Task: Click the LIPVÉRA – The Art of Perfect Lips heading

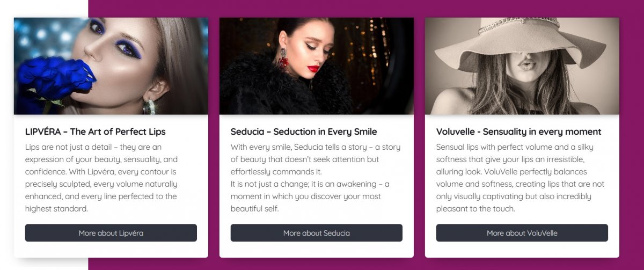Action: pyautogui.click(x=96, y=132)
